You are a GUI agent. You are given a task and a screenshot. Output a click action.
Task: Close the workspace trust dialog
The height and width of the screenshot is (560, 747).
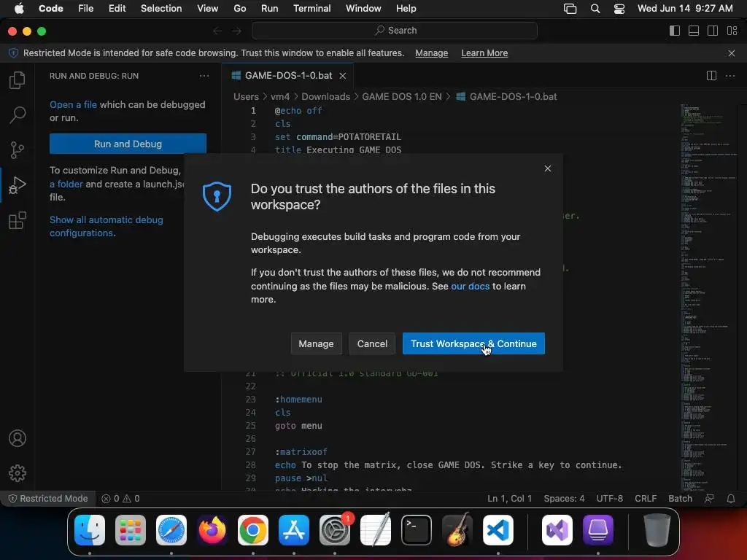(x=548, y=168)
